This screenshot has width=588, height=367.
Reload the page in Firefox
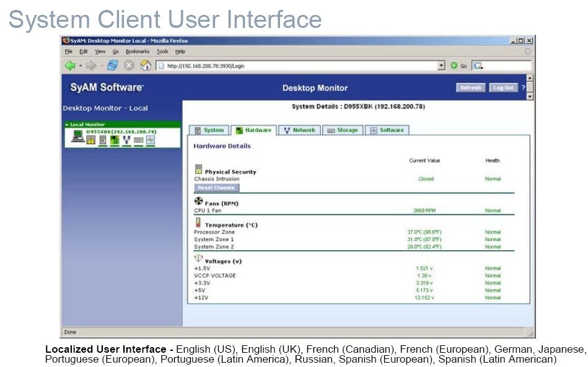[x=112, y=66]
